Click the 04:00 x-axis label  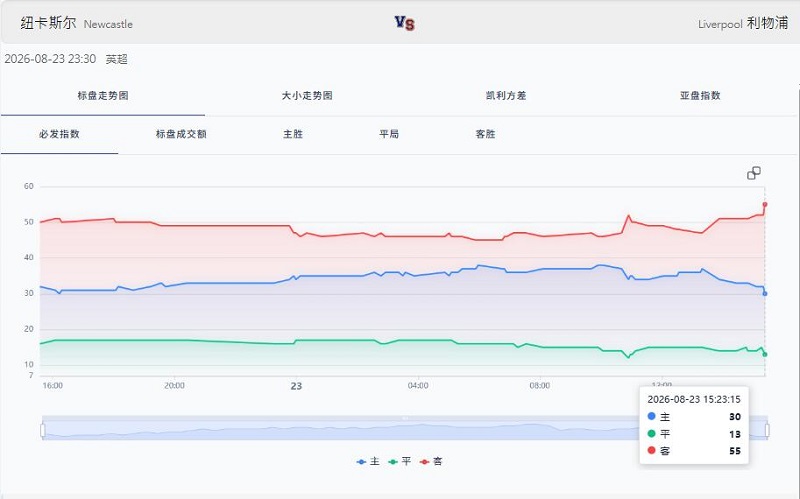(418, 386)
